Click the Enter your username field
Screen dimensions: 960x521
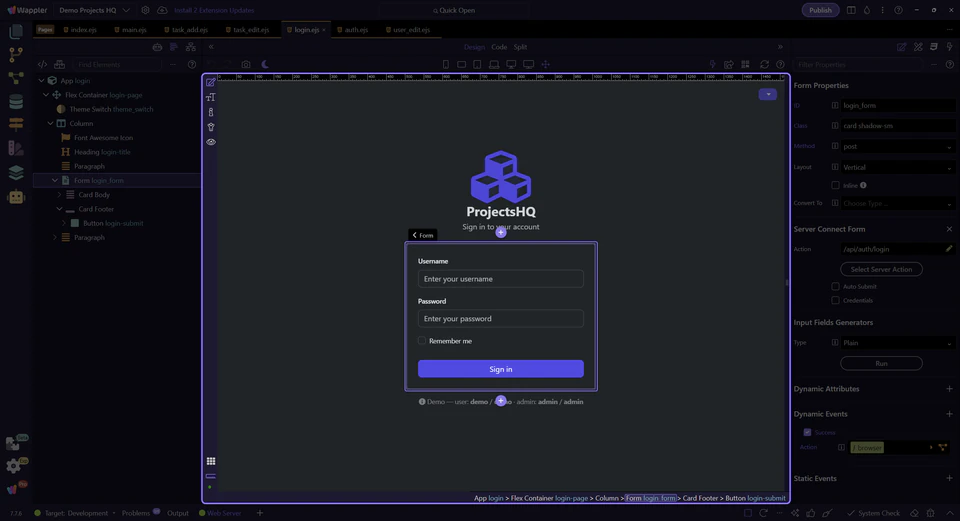pyautogui.click(x=501, y=279)
